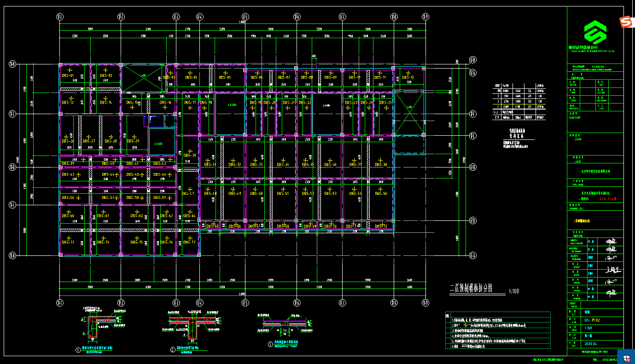Select slab label DBS-01
This screenshot has height=364, width=635.
(x=68, y=75)
